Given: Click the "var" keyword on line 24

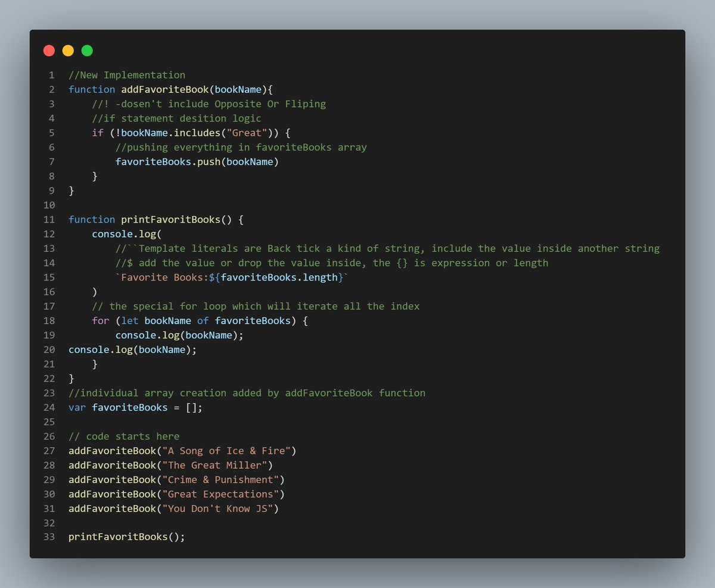Looking at the screenshot, I should pyautogui.click(x=77, y=407).
